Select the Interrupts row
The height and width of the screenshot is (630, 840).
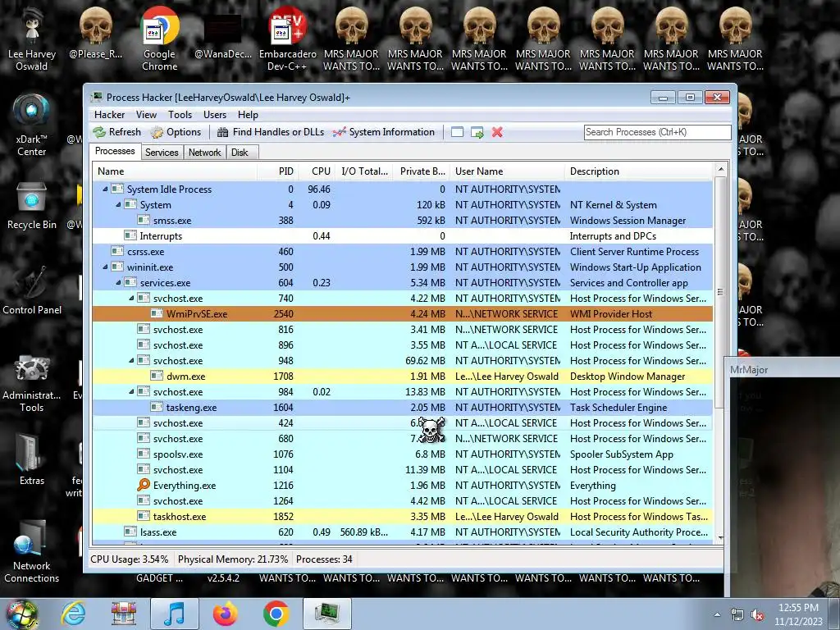402,235
